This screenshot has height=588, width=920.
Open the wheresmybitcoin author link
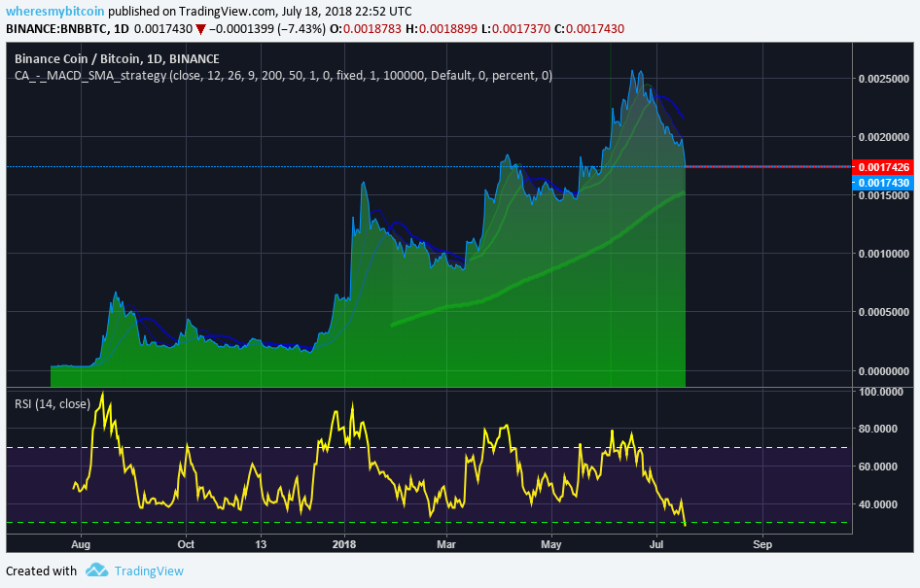[55, 11]
